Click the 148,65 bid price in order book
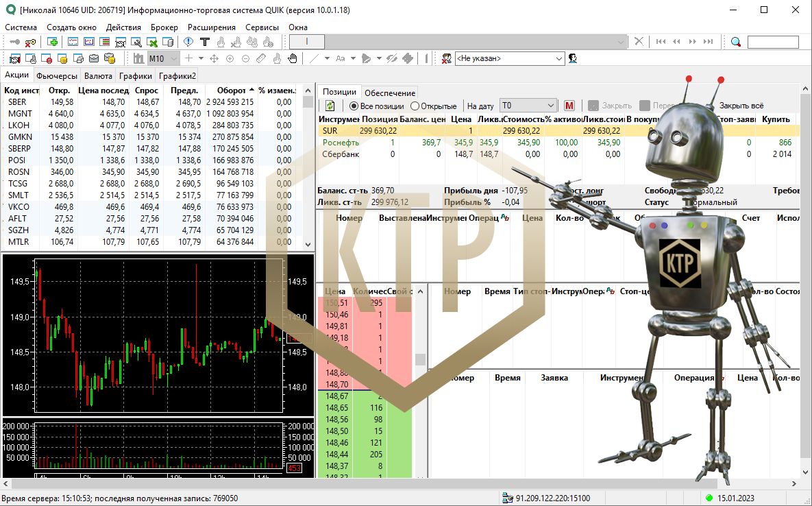The height and width of the screenshot is (506, 812). click(336, 407)
